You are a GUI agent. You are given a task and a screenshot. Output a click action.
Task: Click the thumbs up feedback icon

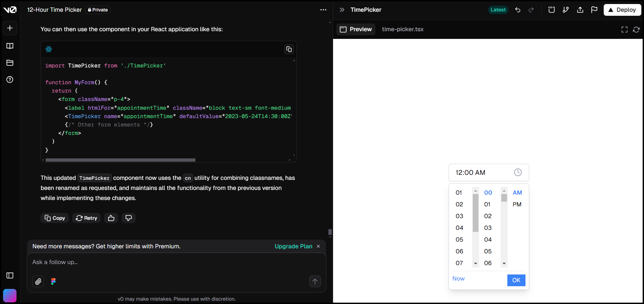click(111, 218)
